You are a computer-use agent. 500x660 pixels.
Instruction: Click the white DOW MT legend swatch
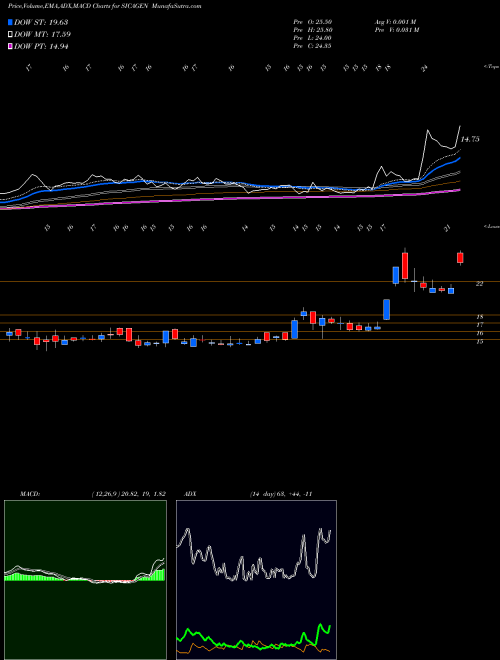pos(10,35)
